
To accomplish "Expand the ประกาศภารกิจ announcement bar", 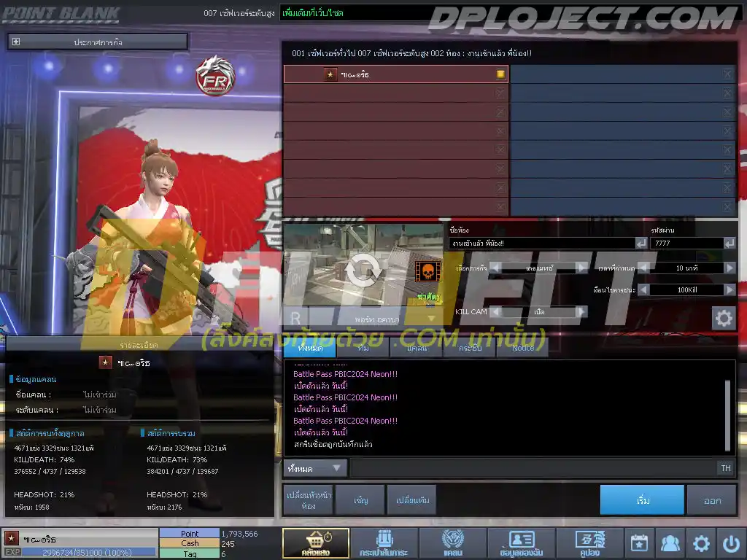I will coord(98,42).
